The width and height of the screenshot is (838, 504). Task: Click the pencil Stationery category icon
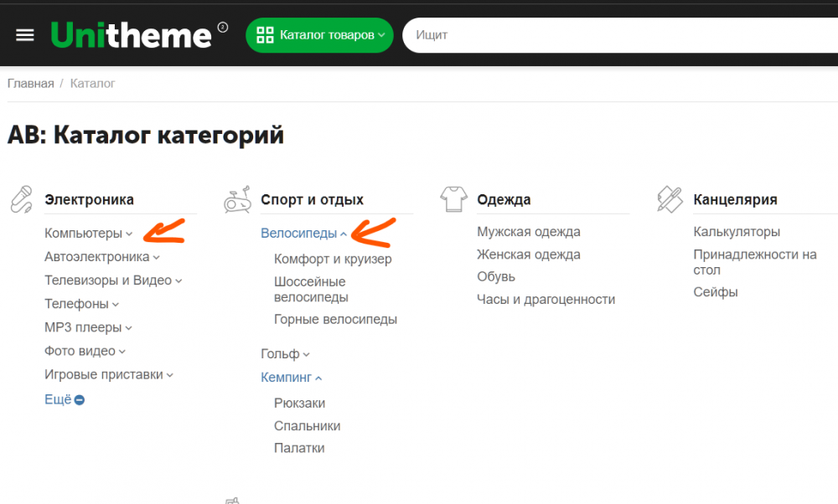[x=670, y=199]
